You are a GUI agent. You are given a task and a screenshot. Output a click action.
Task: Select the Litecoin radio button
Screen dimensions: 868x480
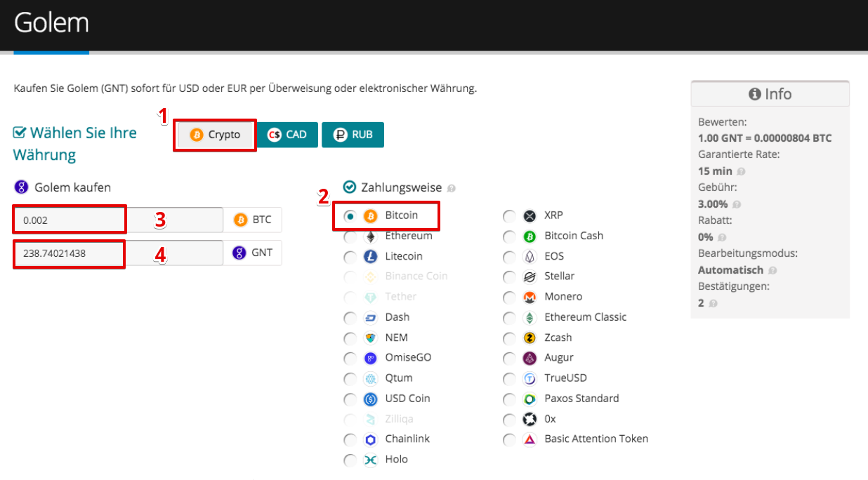[350, 257]
